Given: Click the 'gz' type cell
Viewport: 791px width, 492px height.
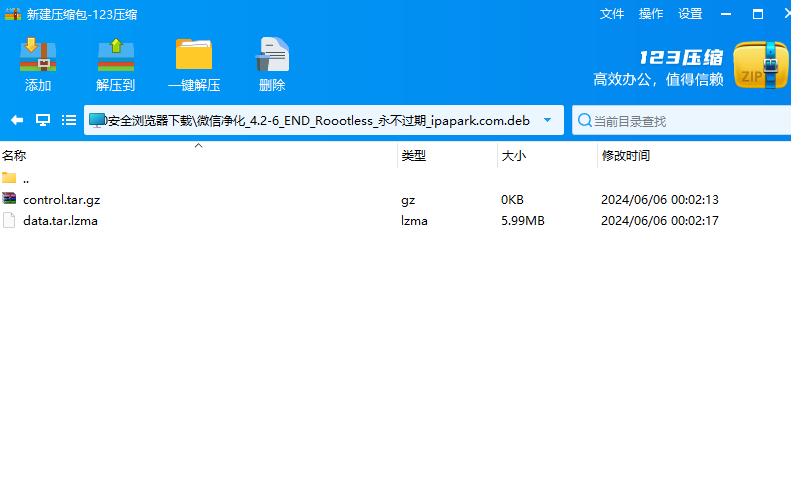Looking at the screenshot, I should pyautogui.click(x=408, y=200).
